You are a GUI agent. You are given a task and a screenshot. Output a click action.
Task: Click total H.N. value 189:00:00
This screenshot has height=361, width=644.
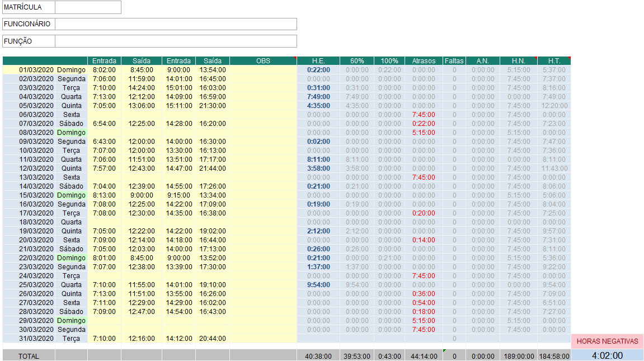pyautogui.click(x=519, y=356)
